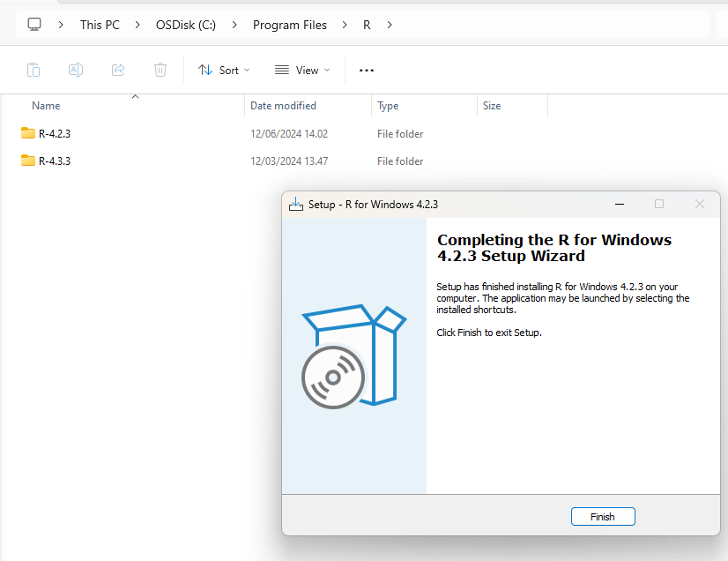Navigate to This PC breadcrumb
The image size is (728, 561).
100,25
